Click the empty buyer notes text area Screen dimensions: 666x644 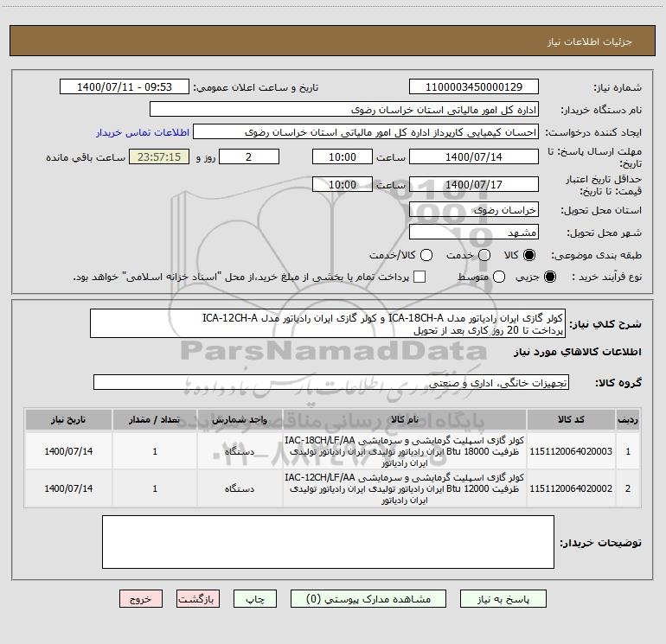328,542
